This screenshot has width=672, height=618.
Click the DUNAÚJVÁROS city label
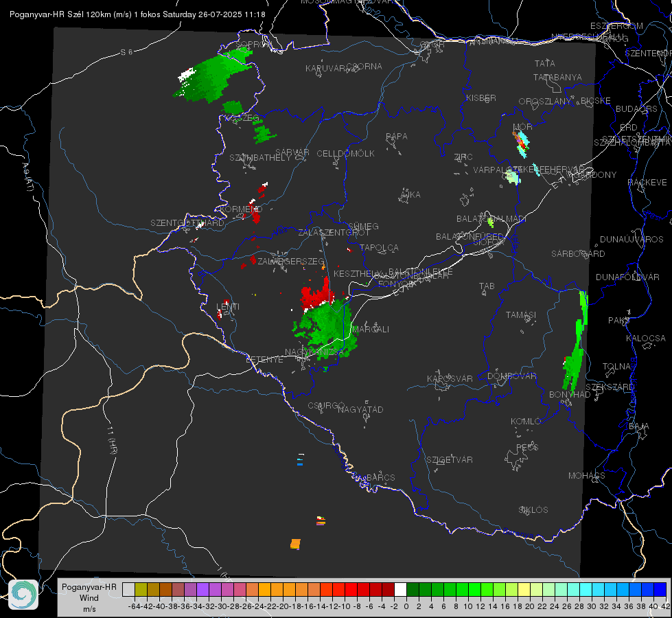pyautogui.click(x=632, y=240)
